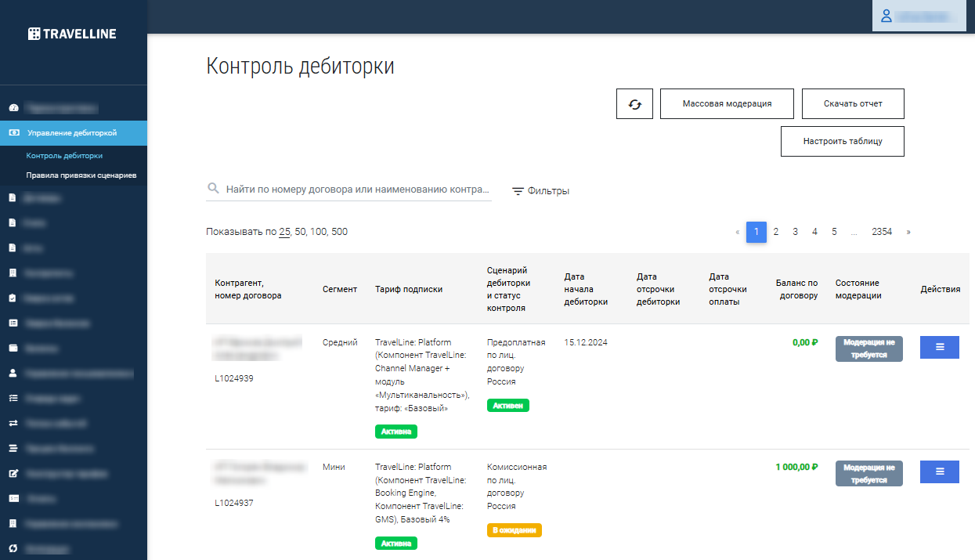
Task: Open the user profile icon at top right
Action: point(887,16)
